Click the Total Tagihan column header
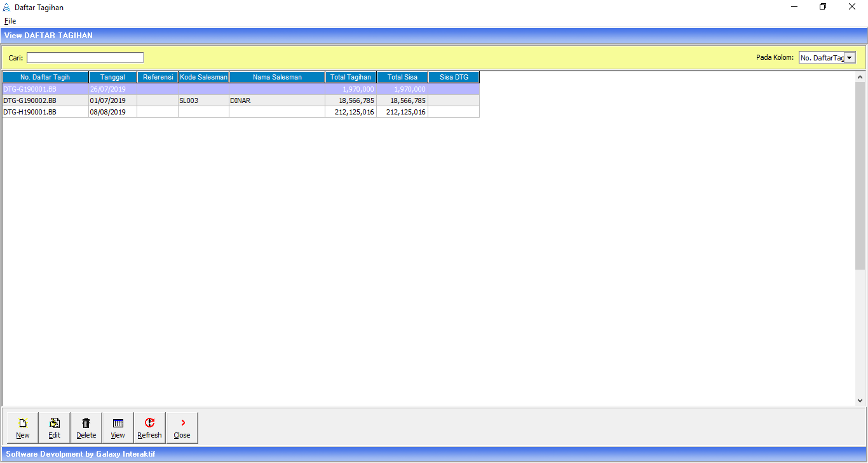Image resolution: width=868 pixels, height=463 pixels. pos(351,78)
